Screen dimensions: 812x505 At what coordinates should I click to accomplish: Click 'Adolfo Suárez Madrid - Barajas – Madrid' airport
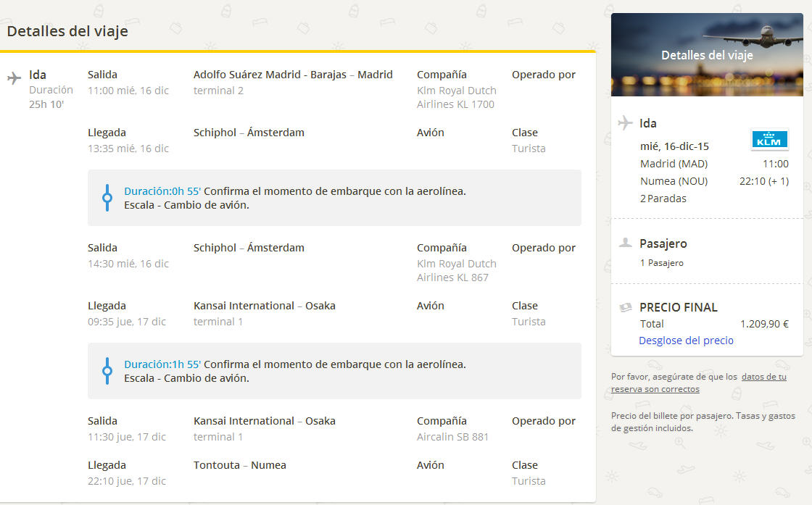click(x=293, y=75)
